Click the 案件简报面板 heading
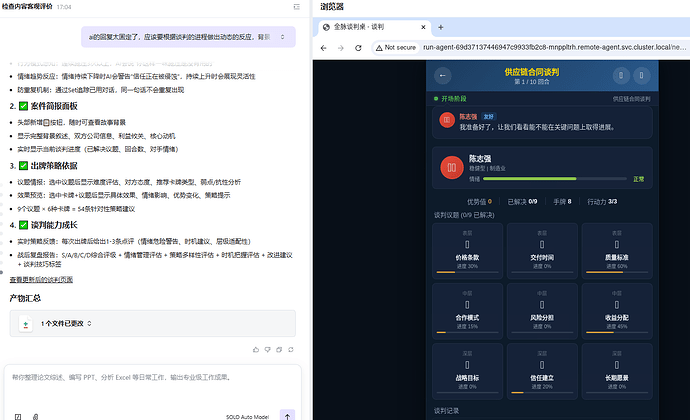 (x=54, y=106)
